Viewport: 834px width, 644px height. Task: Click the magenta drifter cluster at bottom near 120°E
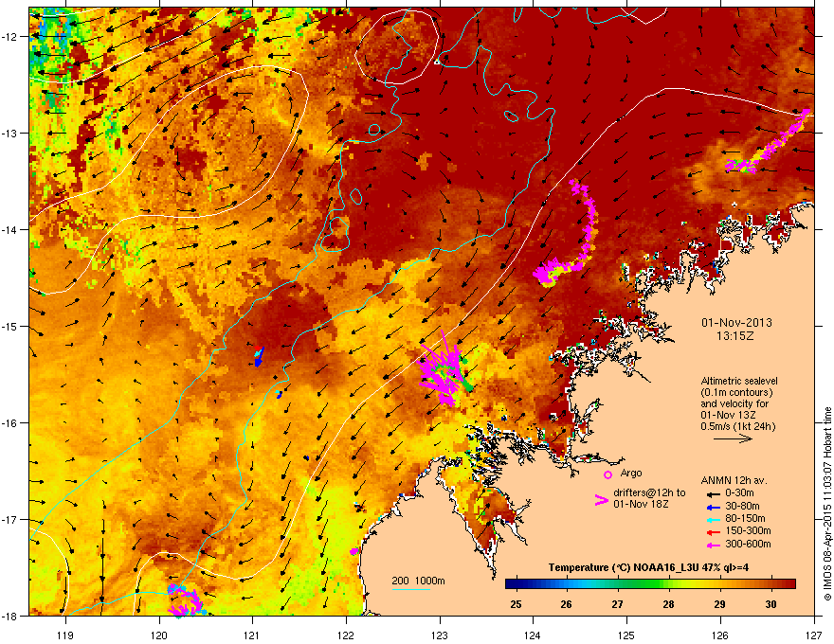[185, 601]
